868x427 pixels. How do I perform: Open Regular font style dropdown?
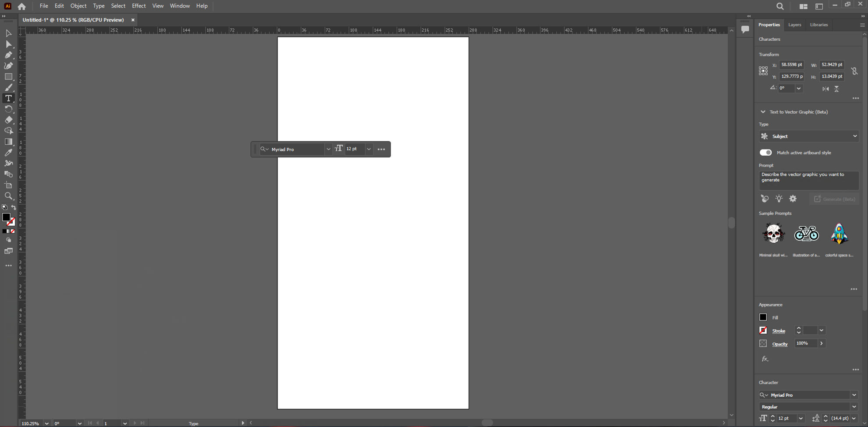point(854,407)
